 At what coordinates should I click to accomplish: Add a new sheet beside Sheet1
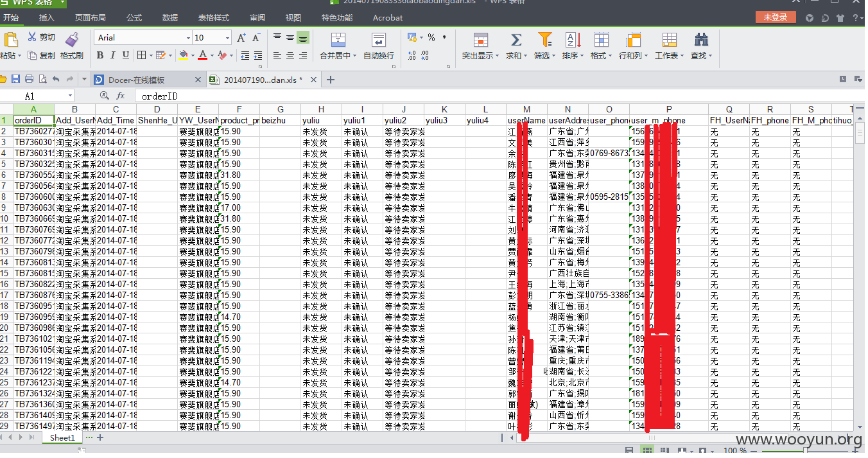(100, 437)
